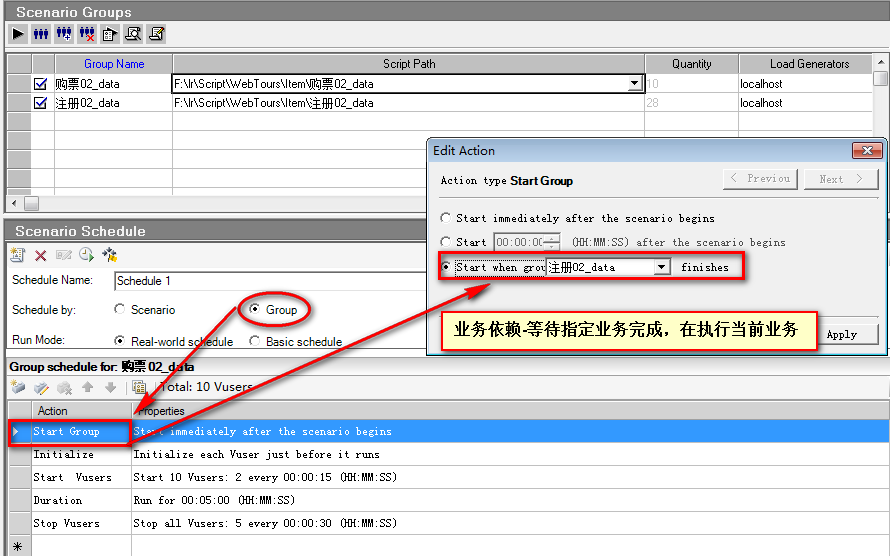890x556 pixels.
Task: Click the Group Name column header
Action: pyautogui.click(x=114, y=64)
